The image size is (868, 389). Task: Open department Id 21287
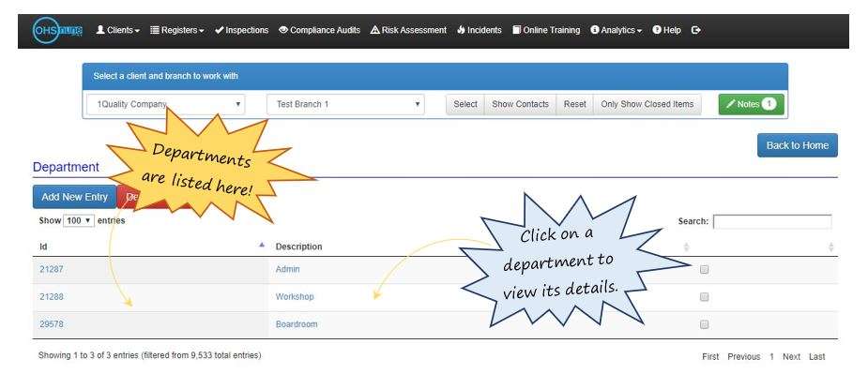[52, 269]
